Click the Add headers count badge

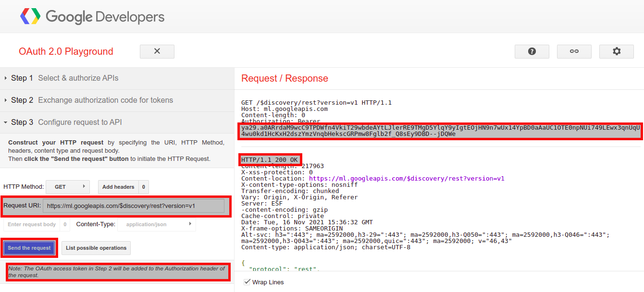pyautogui.click(x=144, y=187)
